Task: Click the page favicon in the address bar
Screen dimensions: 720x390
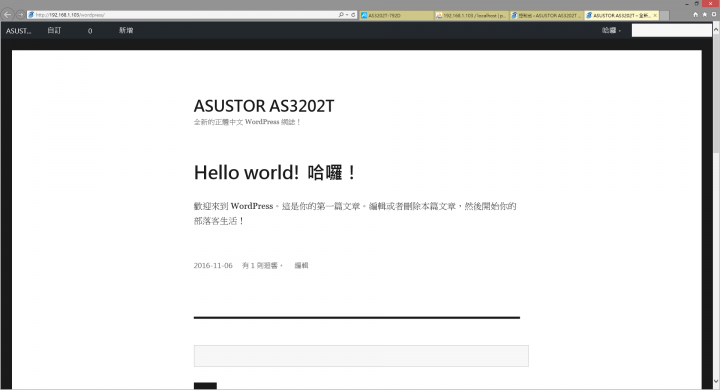Action: [x=31, y=15]
